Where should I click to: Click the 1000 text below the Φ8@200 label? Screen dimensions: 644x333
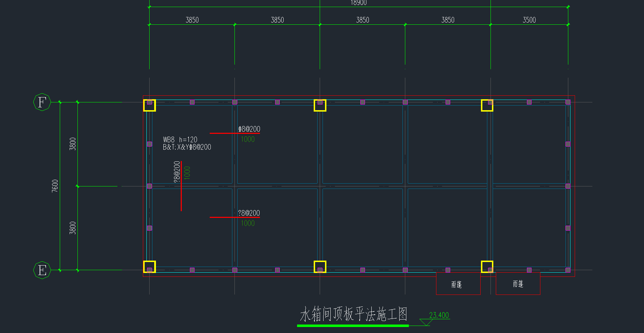[x=248, y=139]
